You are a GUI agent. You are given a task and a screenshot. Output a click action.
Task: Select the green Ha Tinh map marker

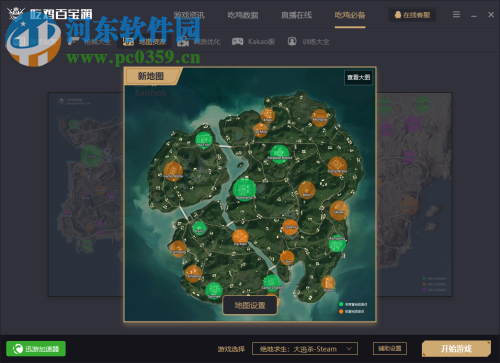point(204,139)
